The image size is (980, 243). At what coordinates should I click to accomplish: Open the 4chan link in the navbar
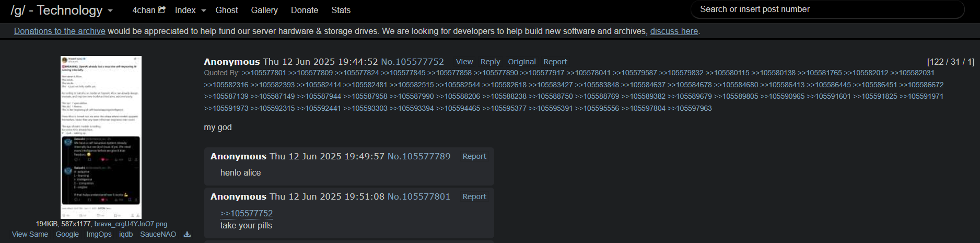click(144, 10)
